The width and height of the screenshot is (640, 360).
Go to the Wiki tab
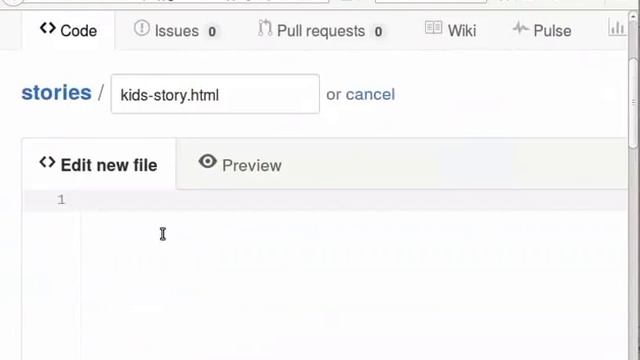tap(451, 31)
